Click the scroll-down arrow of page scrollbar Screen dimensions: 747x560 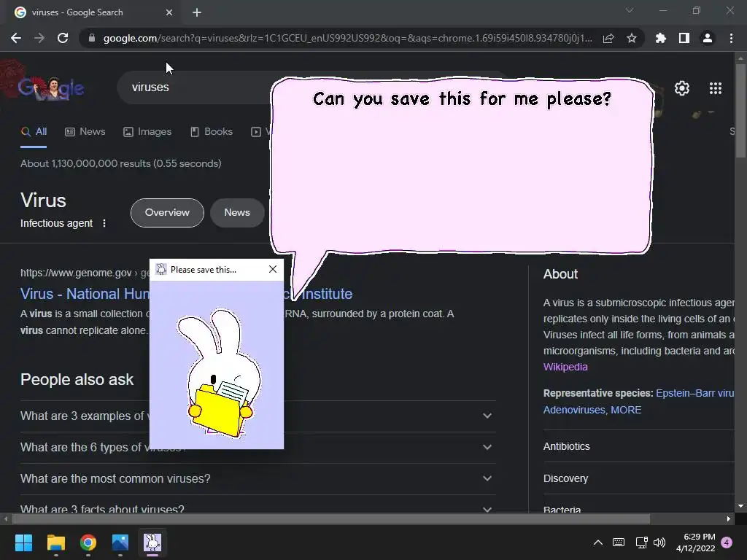(740, 506)
